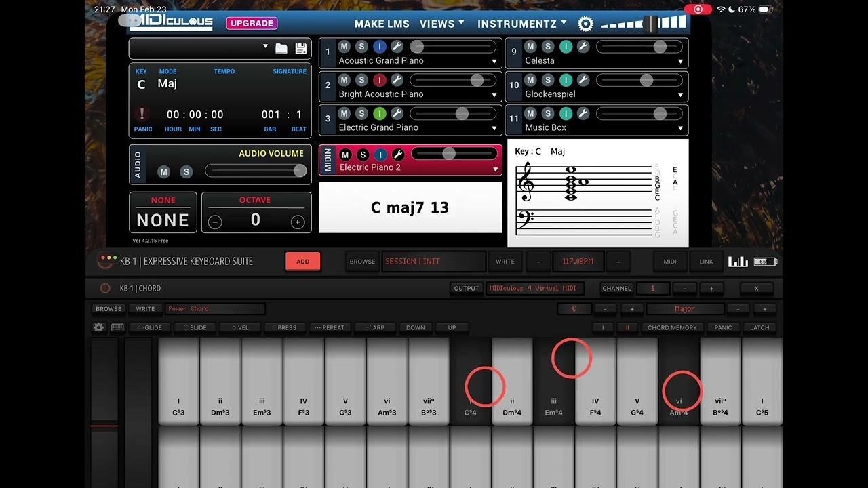Expand Electric Piano 2 MIDI-in dropdown
The height and width of the screenshot is (488, 868).
[x=495, y=169]
